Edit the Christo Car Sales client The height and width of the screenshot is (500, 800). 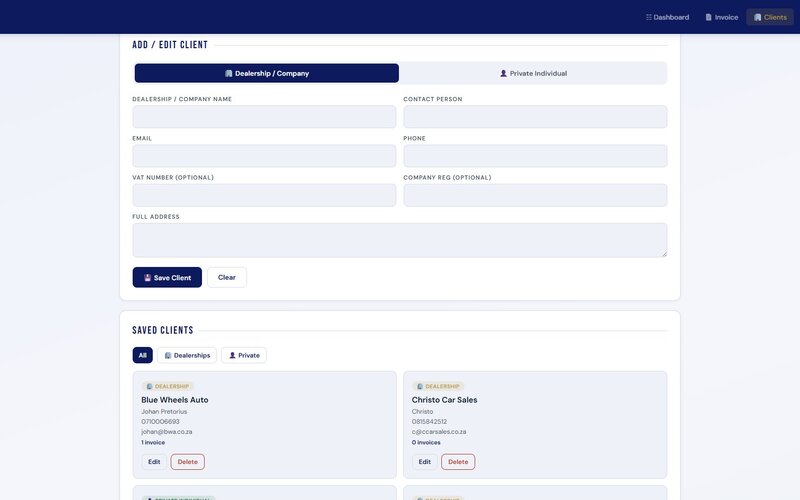click(x=424, y=462)
